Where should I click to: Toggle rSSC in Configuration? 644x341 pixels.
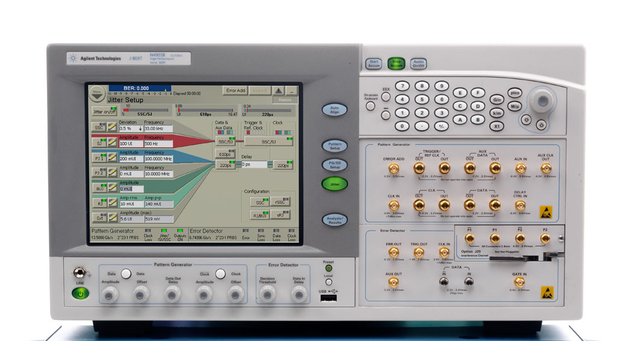[280, 202]
